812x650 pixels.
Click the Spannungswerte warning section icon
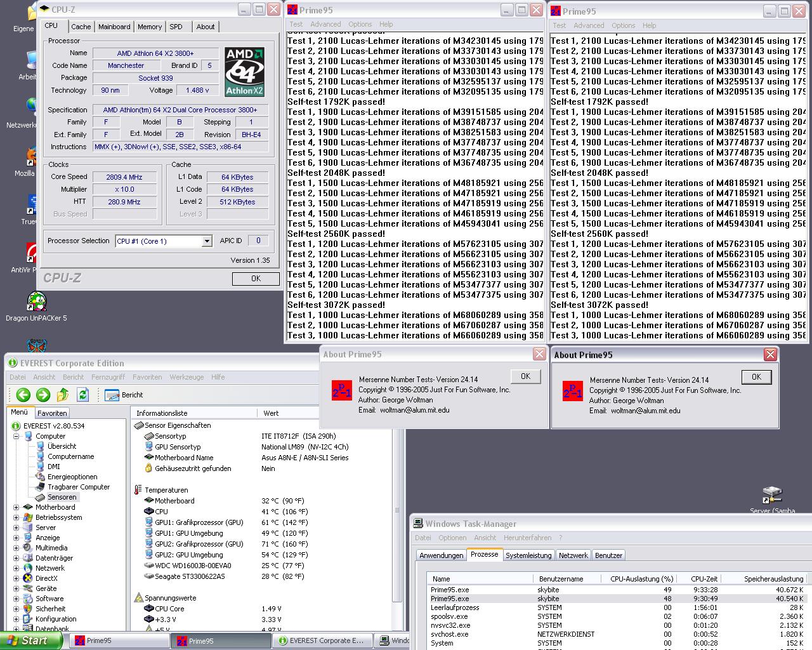[139, 598]
